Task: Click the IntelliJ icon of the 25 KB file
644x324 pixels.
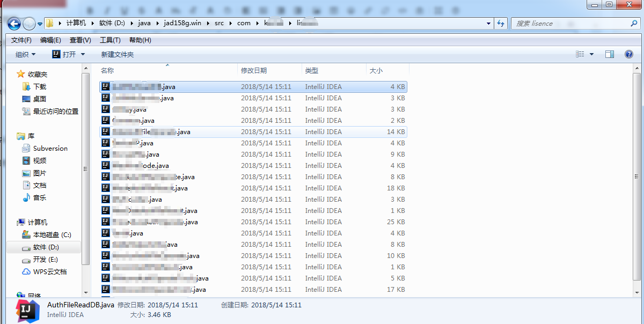Action: click(106, 222)
